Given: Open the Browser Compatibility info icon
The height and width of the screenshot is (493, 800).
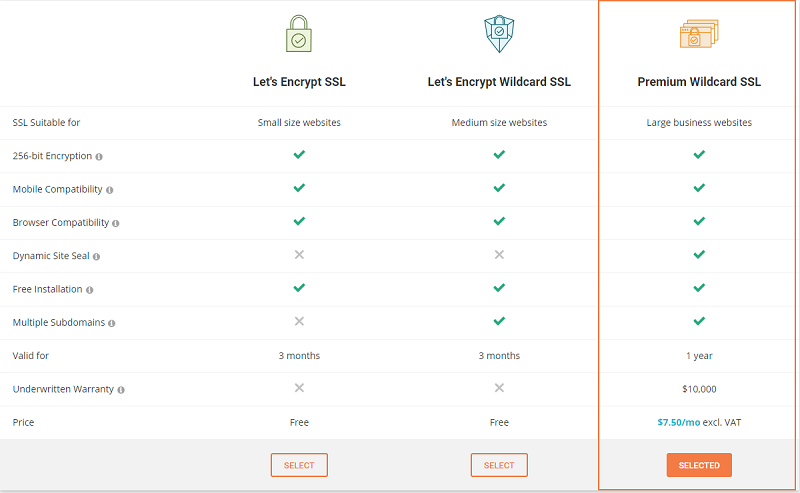Looking at the screenshot, I should tap(116, 223).
